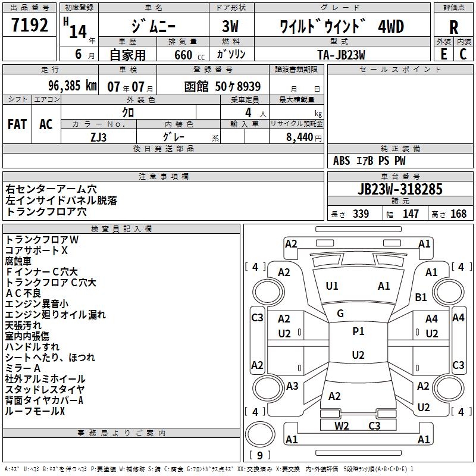The height and width of the screenshot is (476, 476).
Task: Select the interior grade C
Action: pos(463,54)
